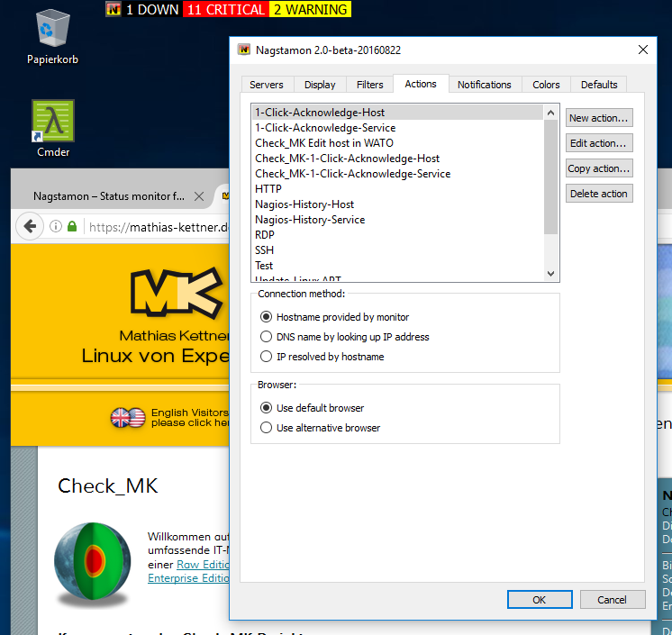Launch the Cmder desktop shortcut
672x635 pixels.
(53, 129)
